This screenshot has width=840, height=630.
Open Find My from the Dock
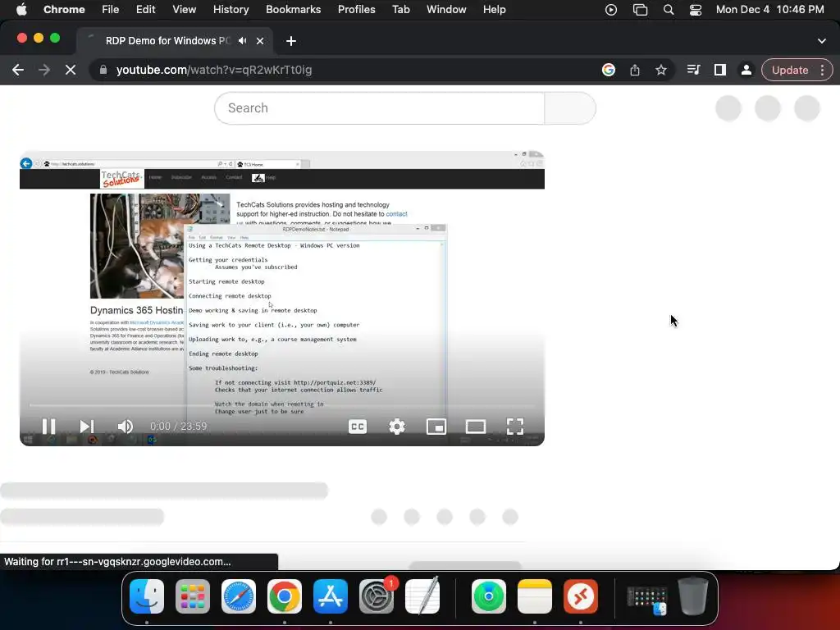coord(489,596)
